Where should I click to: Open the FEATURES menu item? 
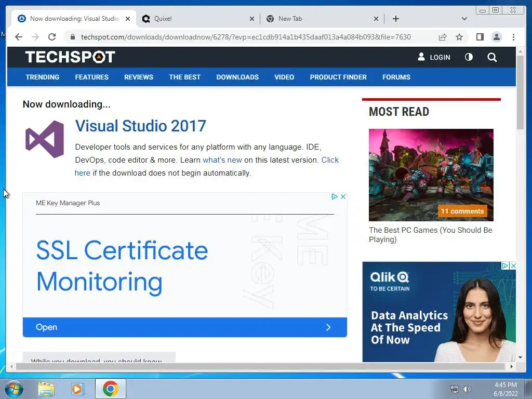[x=91, y=77]
